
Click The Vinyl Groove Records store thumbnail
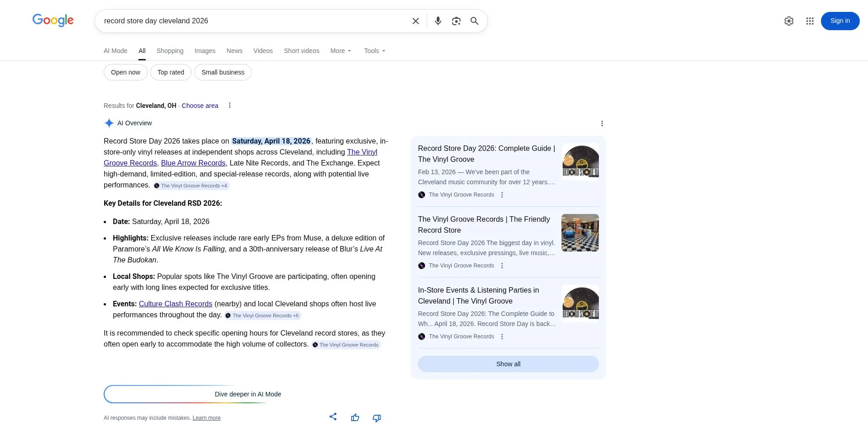580,233
